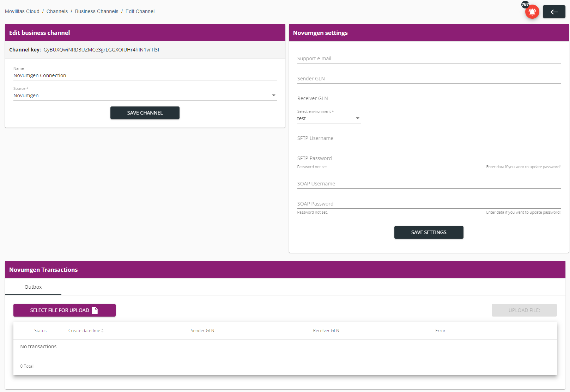The width and height of the screenshot is (570, 392).
Task: Click the Error column header
Action: (x=440, y=331)
